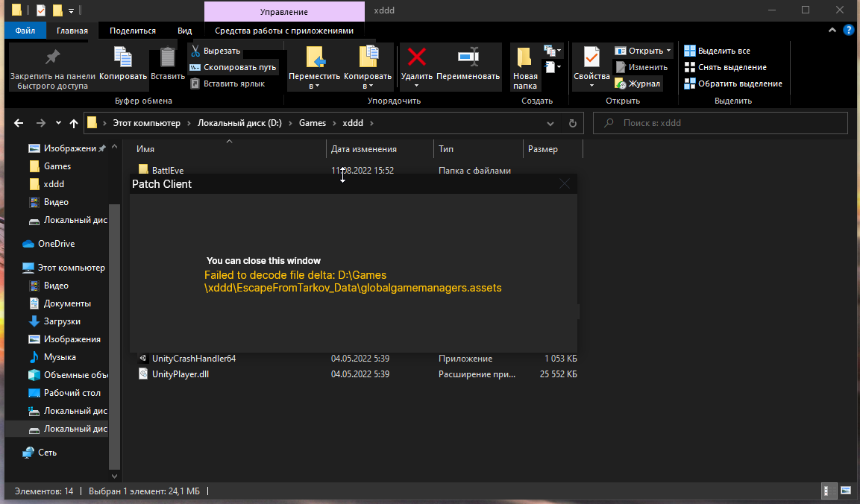Click the Delete (Удалить) red X icon

click(x=416, y=57)
